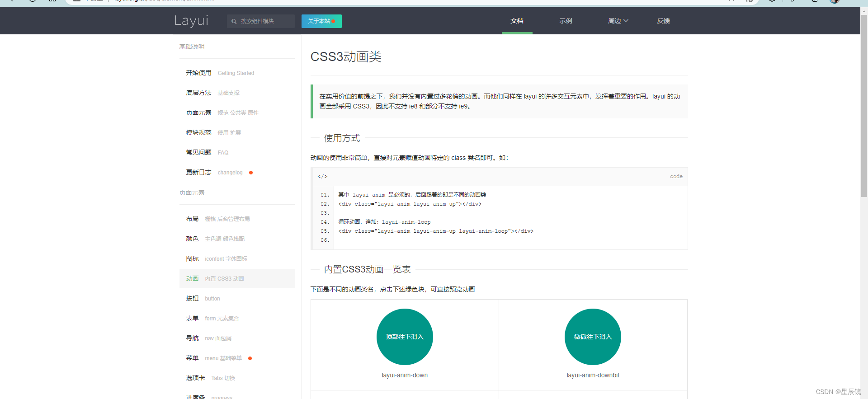Viewport: 868px width, 399px height.
Task: Click the search components input field
Action: [261, 21]
